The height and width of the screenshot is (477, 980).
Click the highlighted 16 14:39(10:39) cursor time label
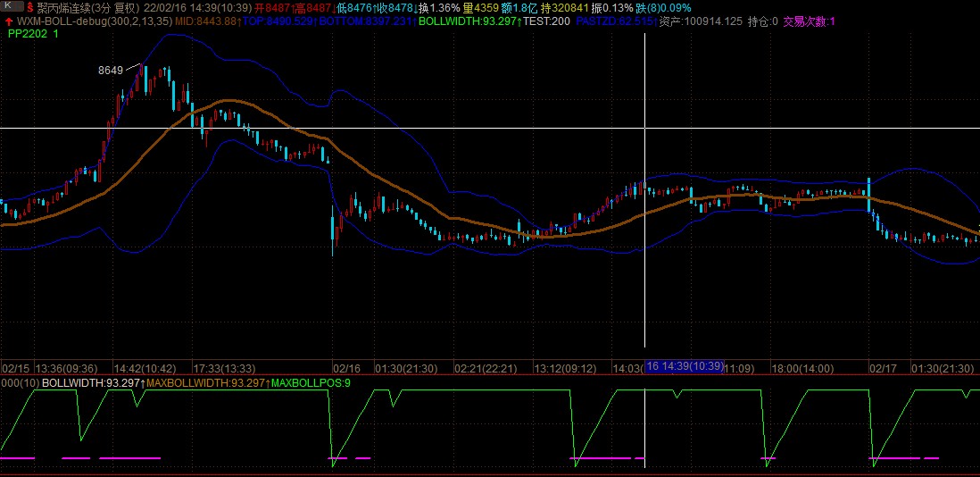pos(685,366)
